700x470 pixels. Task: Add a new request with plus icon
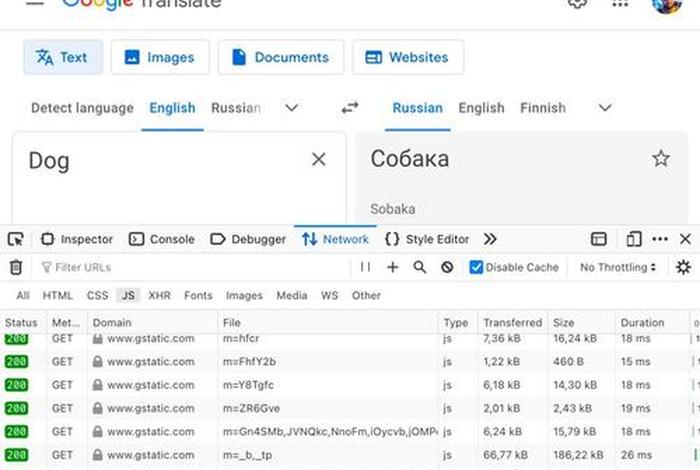[x=392, y=267]
